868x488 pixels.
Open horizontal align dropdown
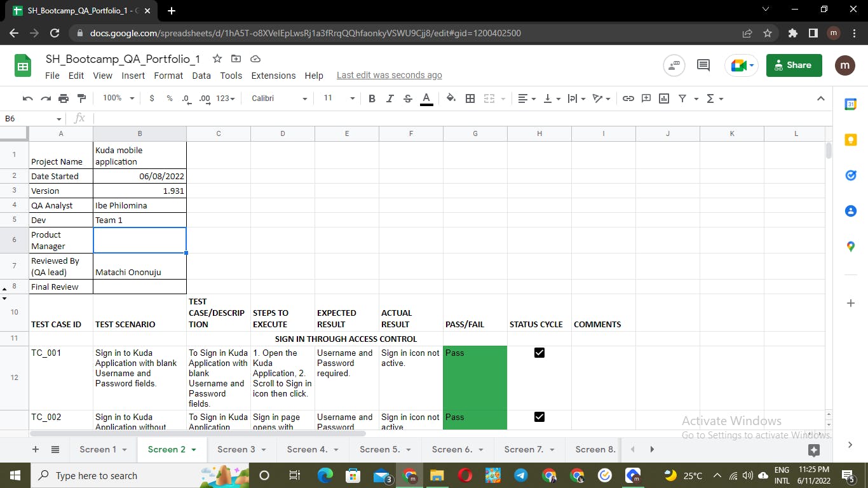(x=527, y=98)
